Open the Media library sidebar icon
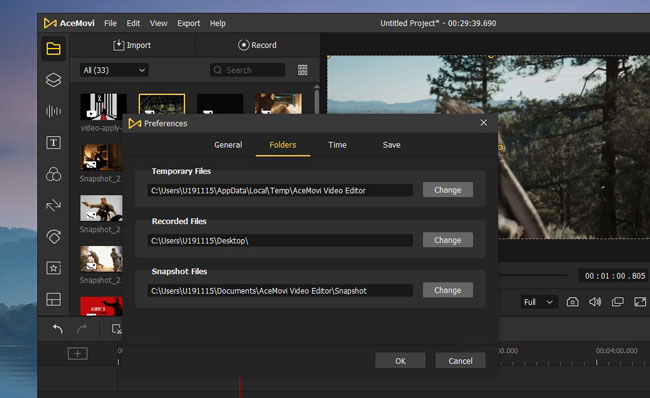650x398 pixels. (53, 49)
